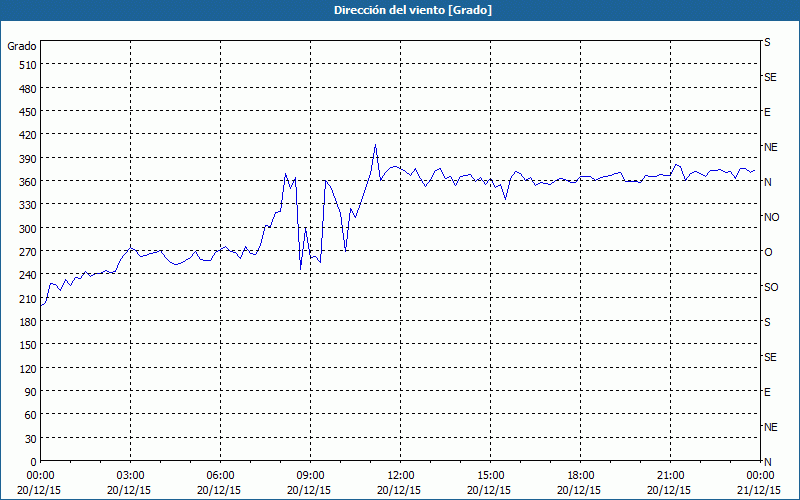Click the 180 degree label
Image resolution: width=800 pixels, height=500 pixels.
coord(28,322)
